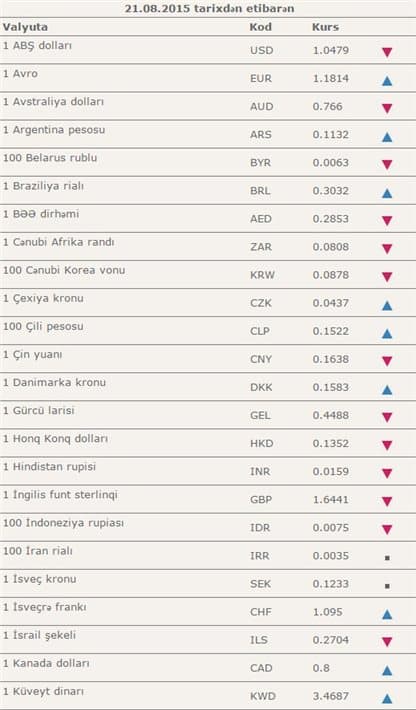Click the 21.08.2015 tarixdən etibarən title
This screenshot has height=710, width=416.
point(210,9)
